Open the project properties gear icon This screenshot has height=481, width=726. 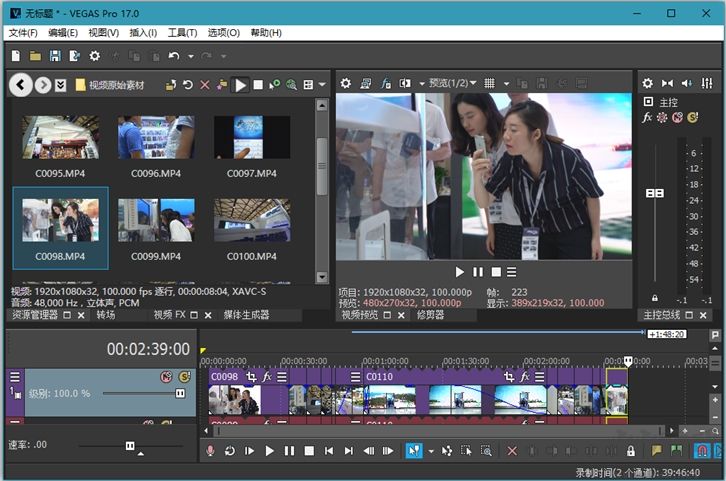tap(95, 56)
